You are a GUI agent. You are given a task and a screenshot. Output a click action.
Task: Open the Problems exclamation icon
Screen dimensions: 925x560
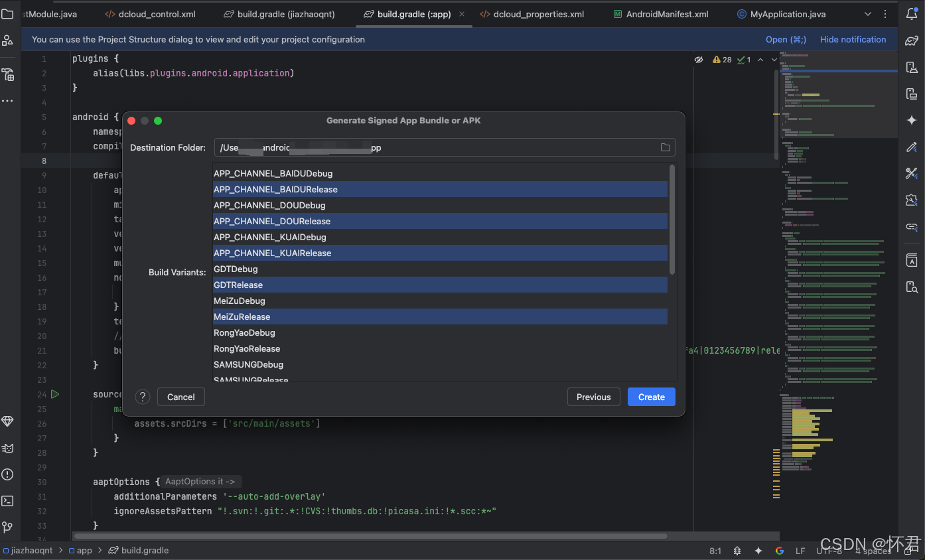(7, 474)
